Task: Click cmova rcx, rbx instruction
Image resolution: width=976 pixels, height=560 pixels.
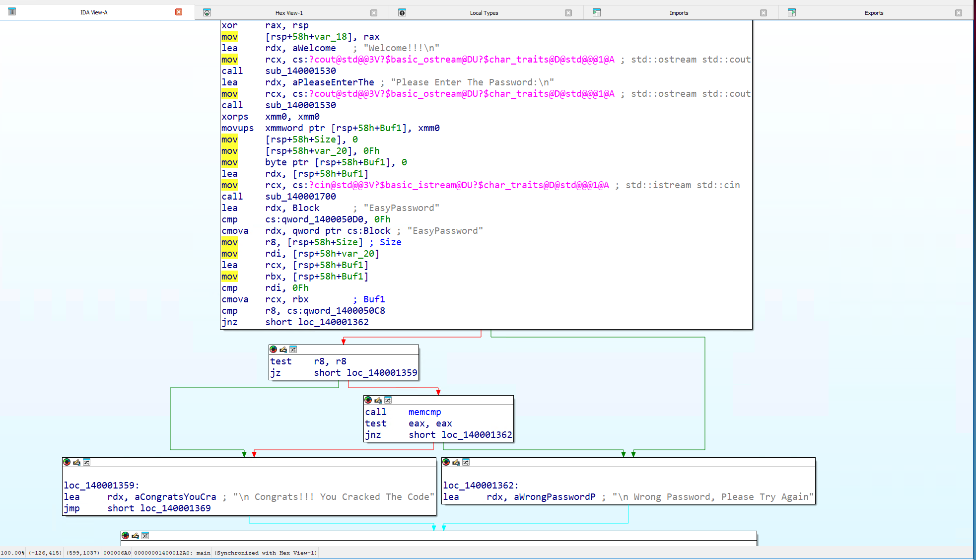Action: [265, 299]
